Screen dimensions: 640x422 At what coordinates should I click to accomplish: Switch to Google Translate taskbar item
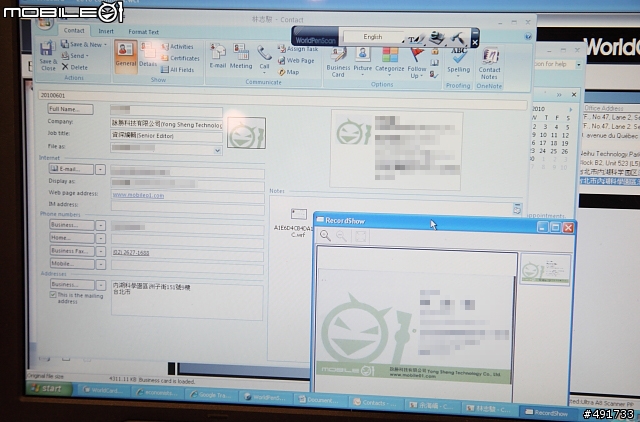click(211, 395)
